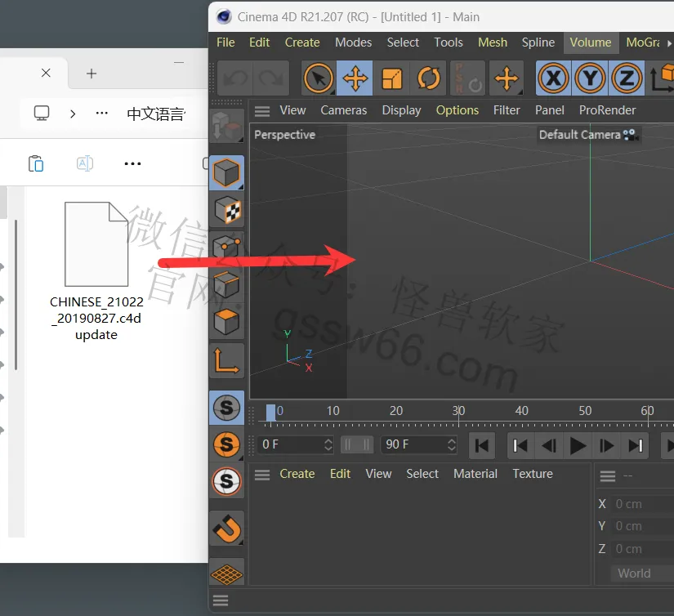Open the Tools menu

coord(449,42)
